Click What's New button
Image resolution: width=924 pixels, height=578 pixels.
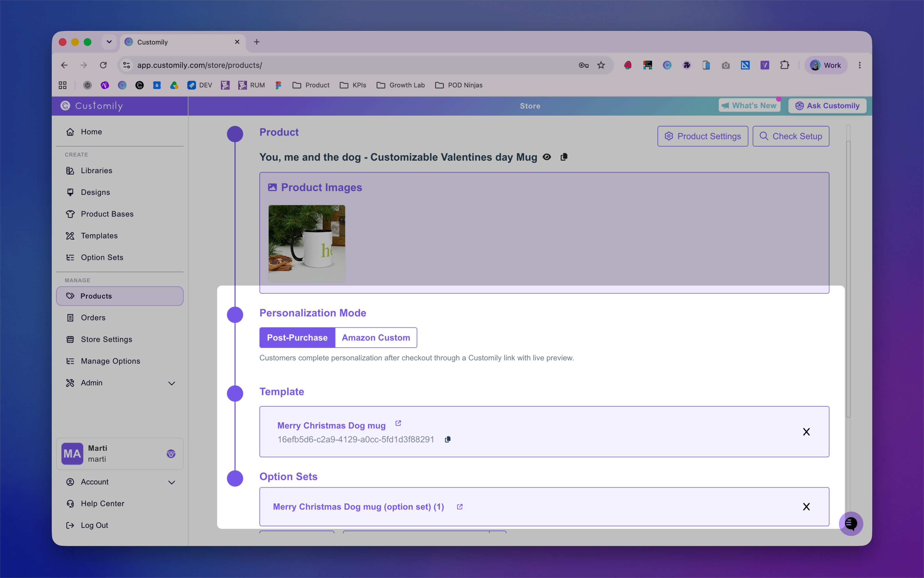(x=749, y=105)
